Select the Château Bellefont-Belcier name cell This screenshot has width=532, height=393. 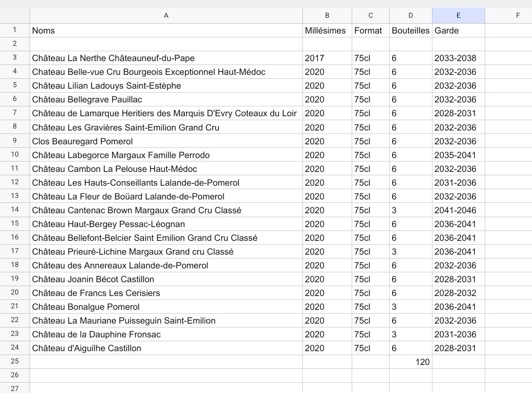(166, 238)
